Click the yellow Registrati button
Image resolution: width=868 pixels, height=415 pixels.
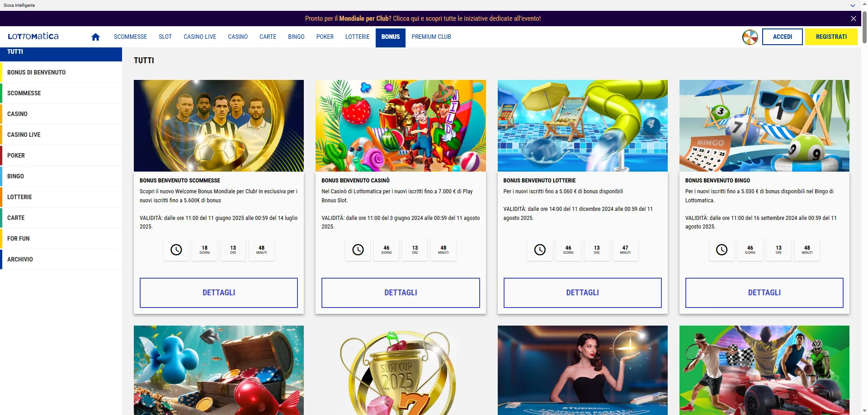(831, 37)
